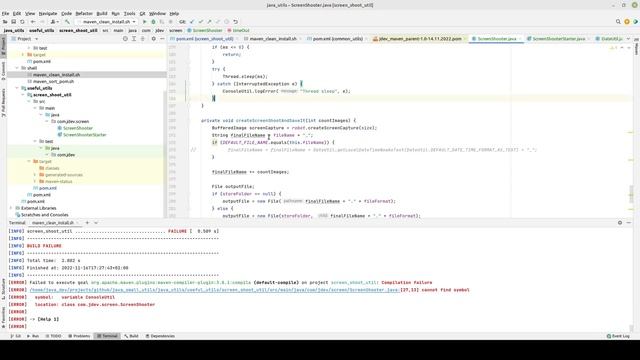Click the timeOut breadcrumb item
The width and height of the screenshot is (640, 360).
[238, 30]
